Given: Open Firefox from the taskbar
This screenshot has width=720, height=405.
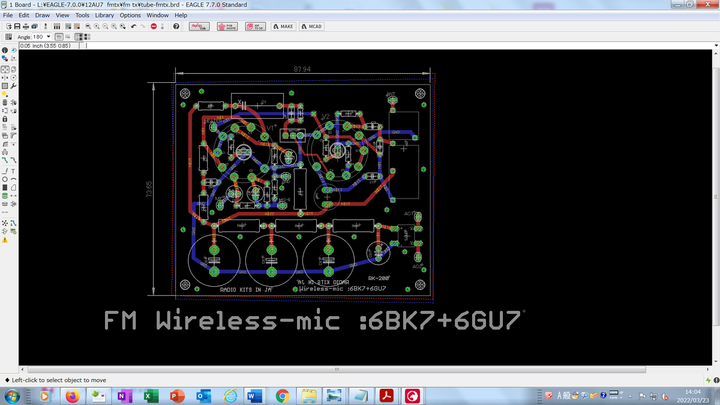Looking at the screenshot, I should pyautogui.click(x=72, y=396).
